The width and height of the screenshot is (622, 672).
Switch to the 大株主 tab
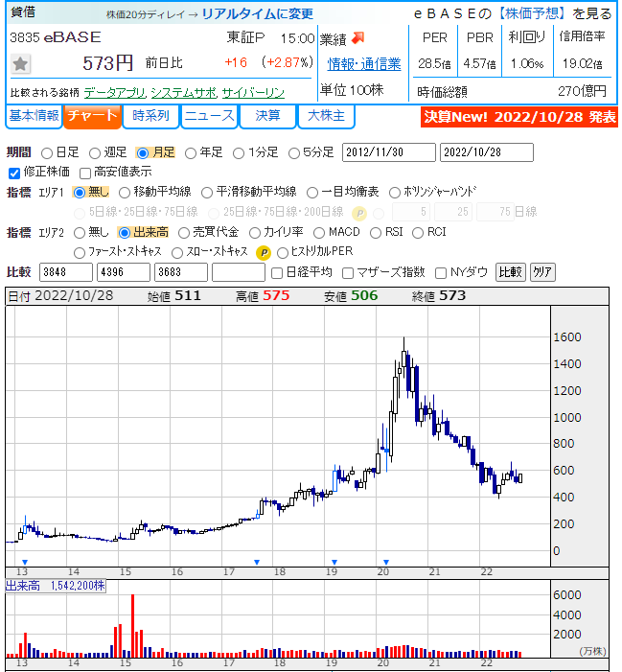[x=326, y=116]
